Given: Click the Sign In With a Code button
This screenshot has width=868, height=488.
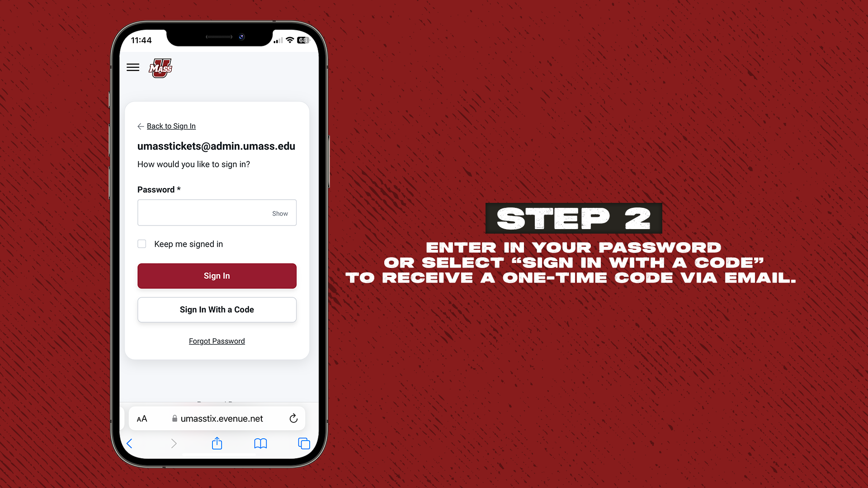Looking at the screenshot, I should [217, 309].
